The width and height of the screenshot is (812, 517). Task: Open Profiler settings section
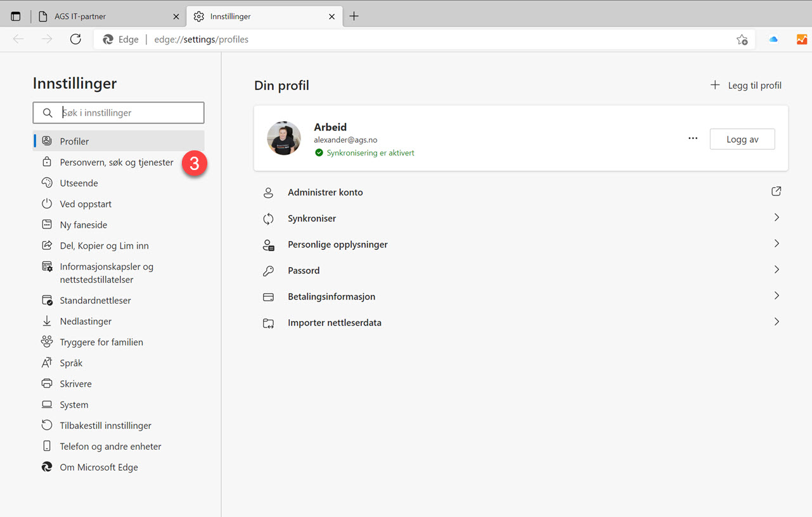pos(119,141)
